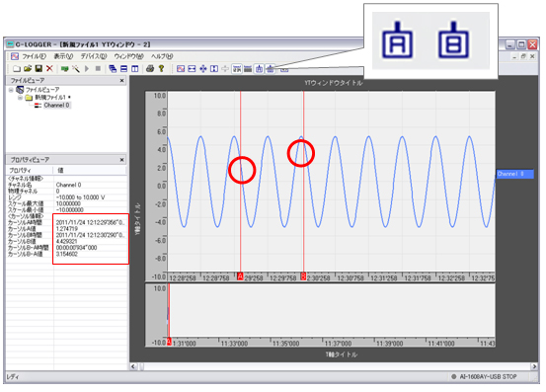
Task: Collapse the 新規ファイル1 folder node
Action: pos(20,98)
